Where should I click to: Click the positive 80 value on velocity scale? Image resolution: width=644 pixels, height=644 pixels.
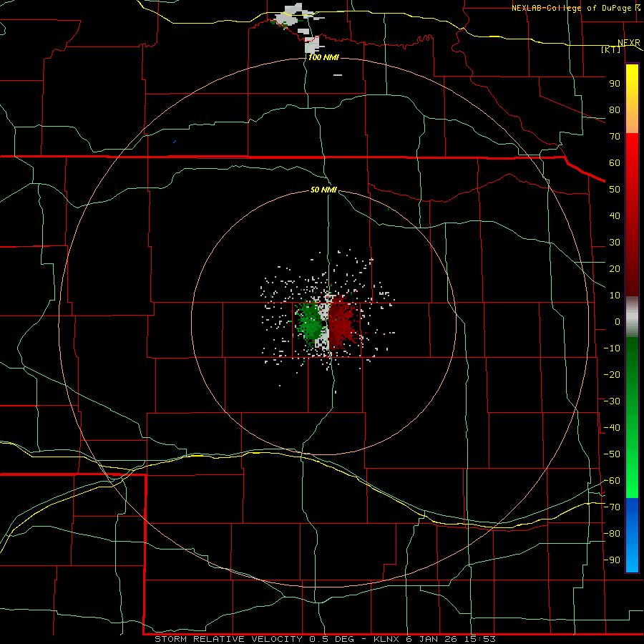(x=615, y=110)
